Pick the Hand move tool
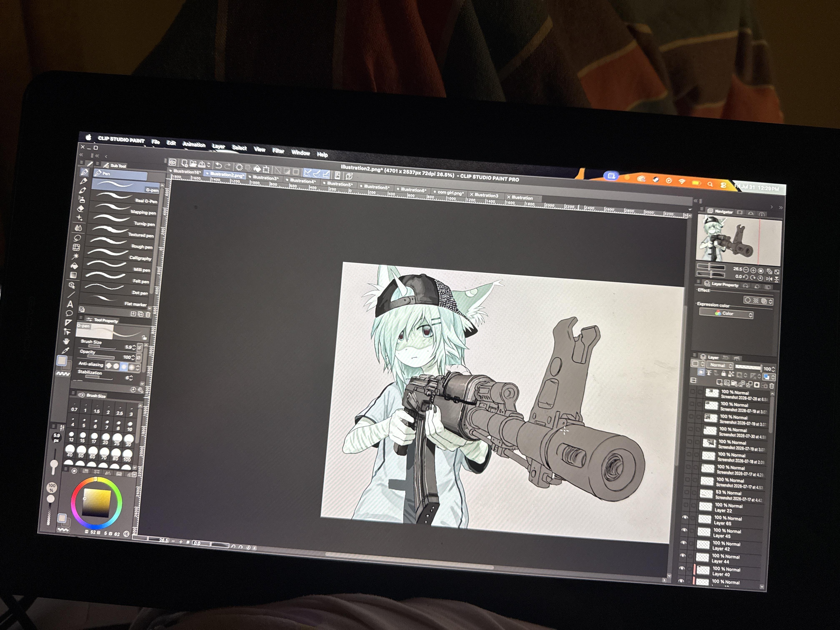The width and height of the screenshot is (840, 630). 67,341
